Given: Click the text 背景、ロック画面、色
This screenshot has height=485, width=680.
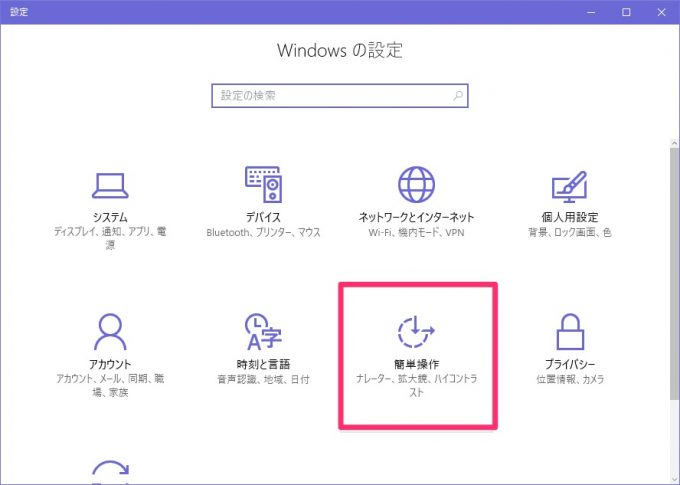Looking at the screenshot, I should pyautogui.click(x=570, y=233).
